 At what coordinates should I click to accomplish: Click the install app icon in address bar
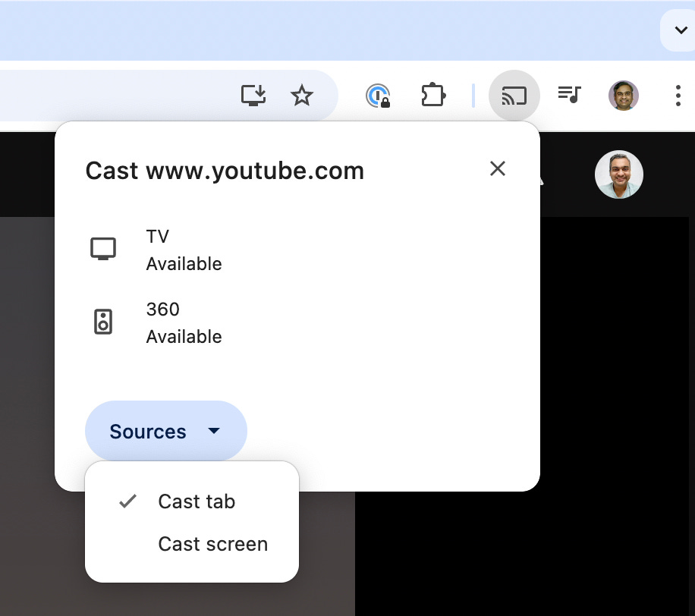253,96
